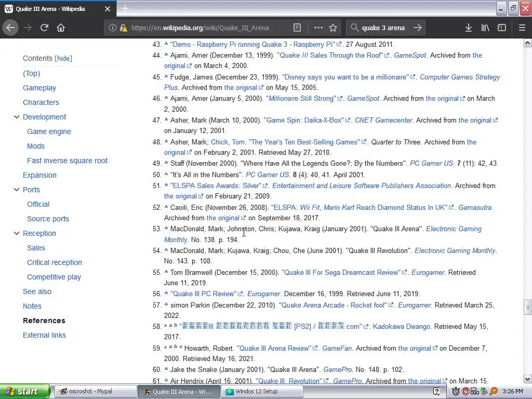Viewport: 532px width, 399px height.
Task: Open Quake III For Sega Dreamcast Review link
Action: pos(344,272)
